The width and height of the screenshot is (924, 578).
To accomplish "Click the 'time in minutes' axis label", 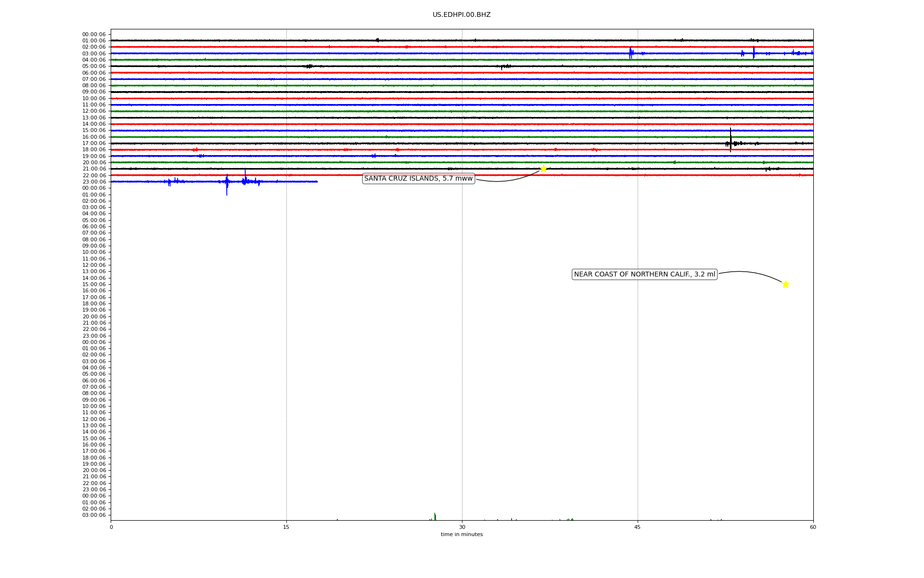I will coord(462,535).
